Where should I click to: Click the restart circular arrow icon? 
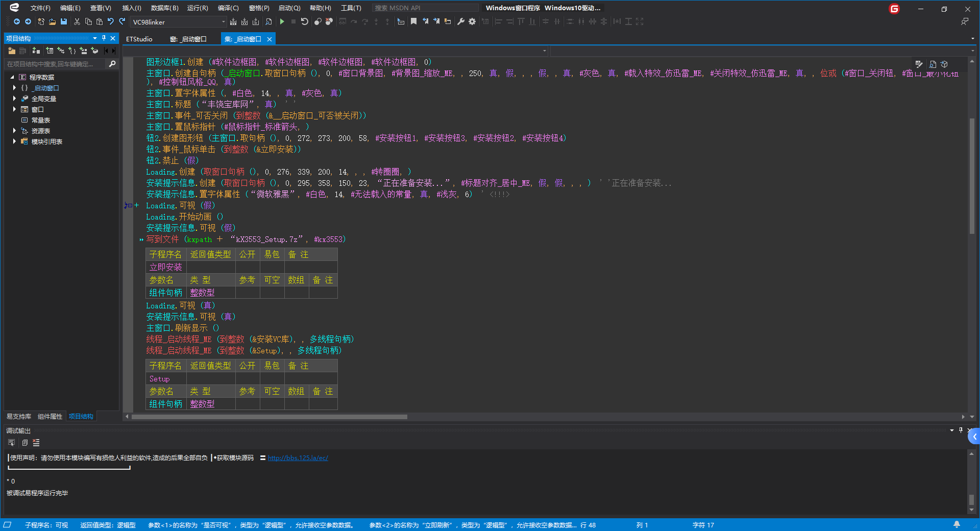click(305, 21)
